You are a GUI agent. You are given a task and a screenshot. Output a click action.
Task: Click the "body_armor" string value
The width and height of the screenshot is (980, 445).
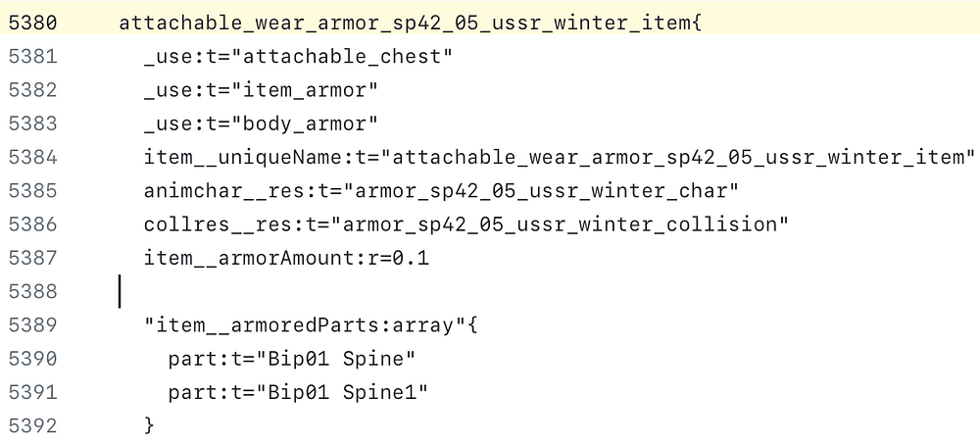(304, 124)
